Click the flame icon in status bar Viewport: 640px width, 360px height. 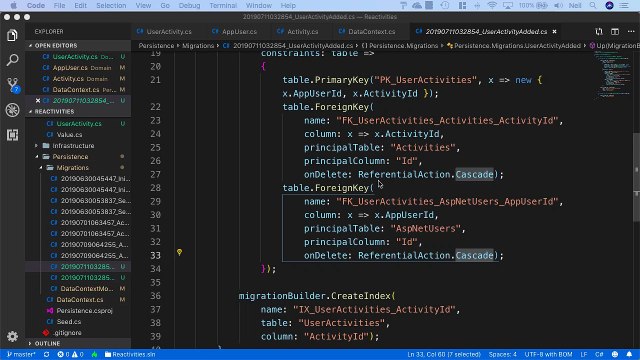tap(95, 354)
